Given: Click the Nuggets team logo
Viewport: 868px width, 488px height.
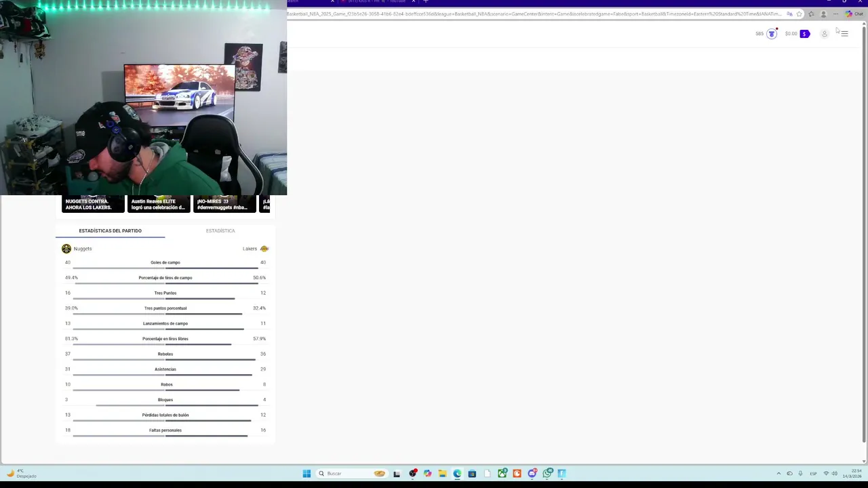Looking at the screenshot, I should [66, 249].
